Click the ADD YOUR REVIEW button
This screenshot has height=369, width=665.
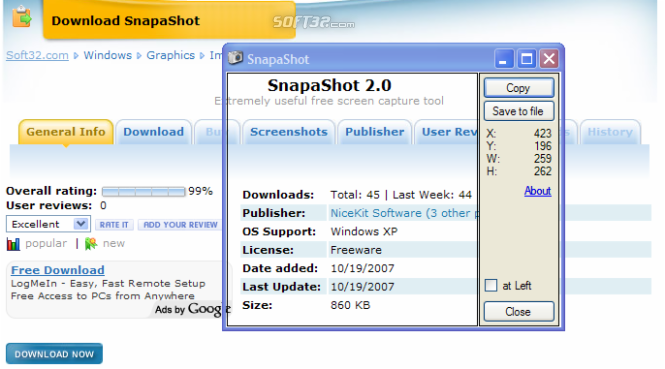pos(180,225)
